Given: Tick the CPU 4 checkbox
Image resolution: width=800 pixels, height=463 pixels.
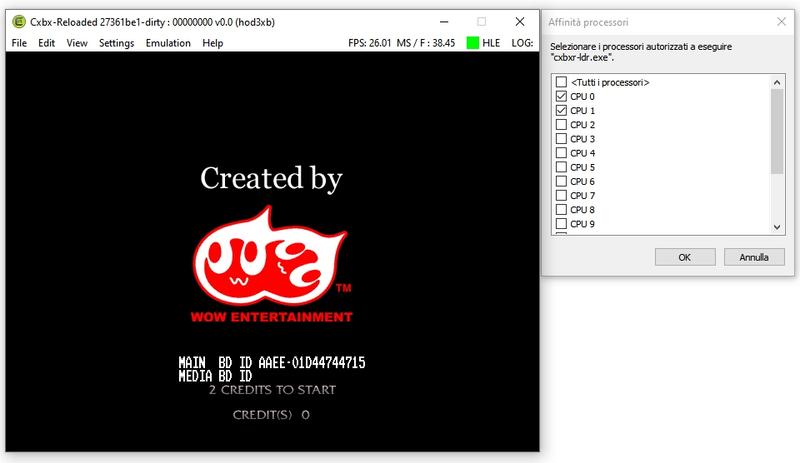Looking at the screenshot, I should (x=561, y=153).
